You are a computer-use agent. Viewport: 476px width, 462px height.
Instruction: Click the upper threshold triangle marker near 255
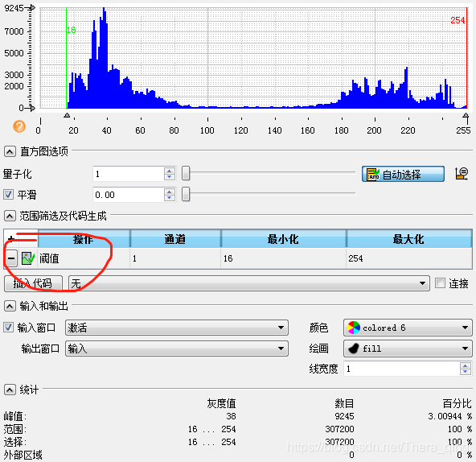click(x=466, y=115)
